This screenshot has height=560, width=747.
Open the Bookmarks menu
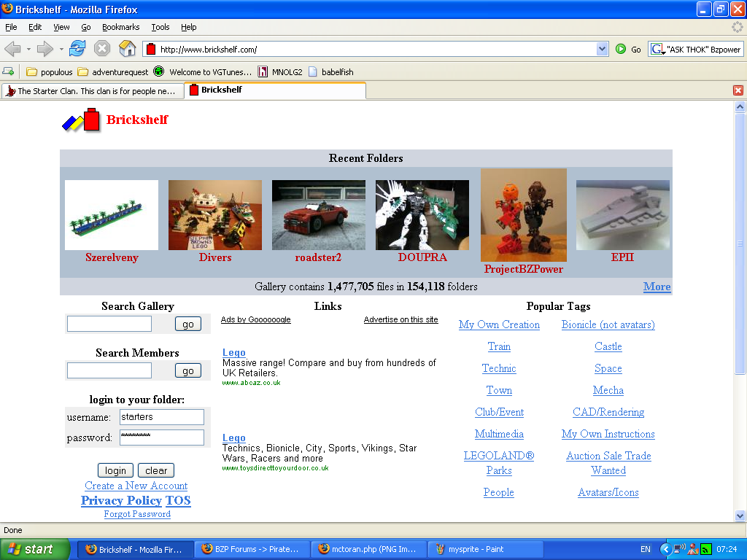[x=120, y=27]
